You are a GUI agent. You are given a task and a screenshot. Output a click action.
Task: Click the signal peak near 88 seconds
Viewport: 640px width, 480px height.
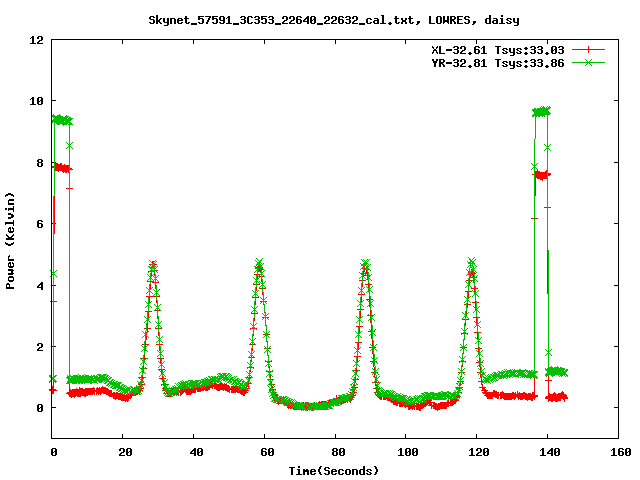pos(365,263)
